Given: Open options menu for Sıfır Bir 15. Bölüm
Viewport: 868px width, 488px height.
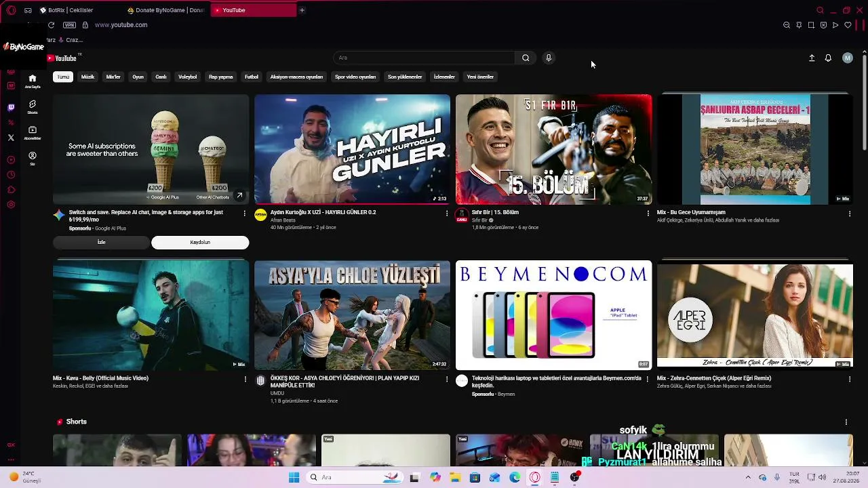Looking at the screenshot, I should pos(648,213).
